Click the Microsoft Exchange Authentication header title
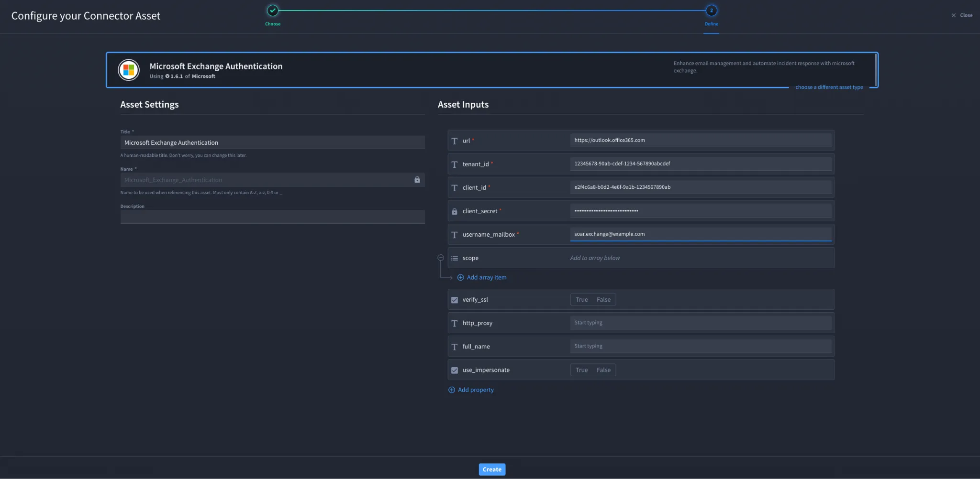This screenshot has height=479, width=980. (x=216, y=66)
